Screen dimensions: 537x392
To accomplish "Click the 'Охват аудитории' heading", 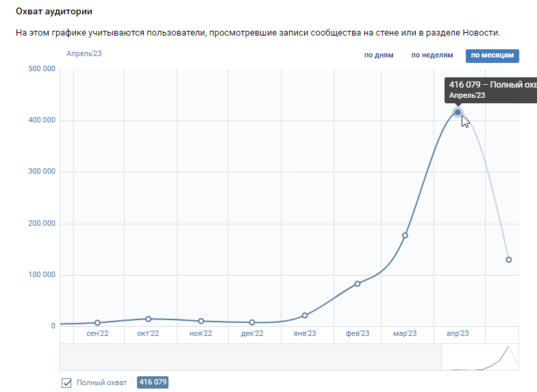I will click(54, 12).
